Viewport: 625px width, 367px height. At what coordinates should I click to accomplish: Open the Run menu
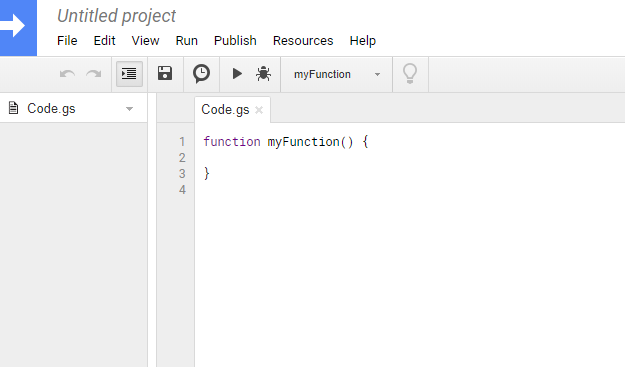tap(187, 41)
